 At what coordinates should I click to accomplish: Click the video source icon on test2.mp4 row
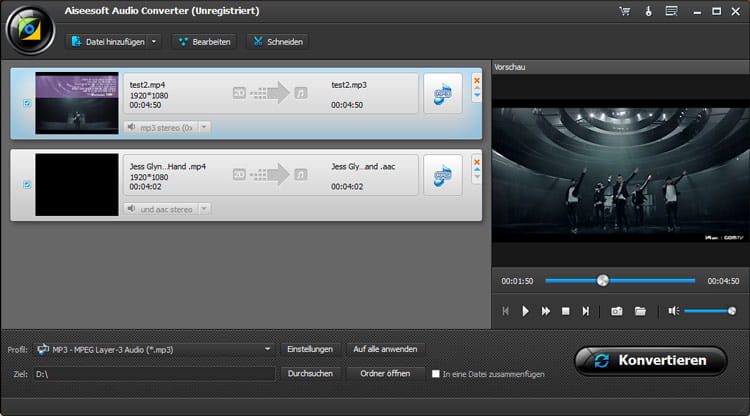pos(239,93)
